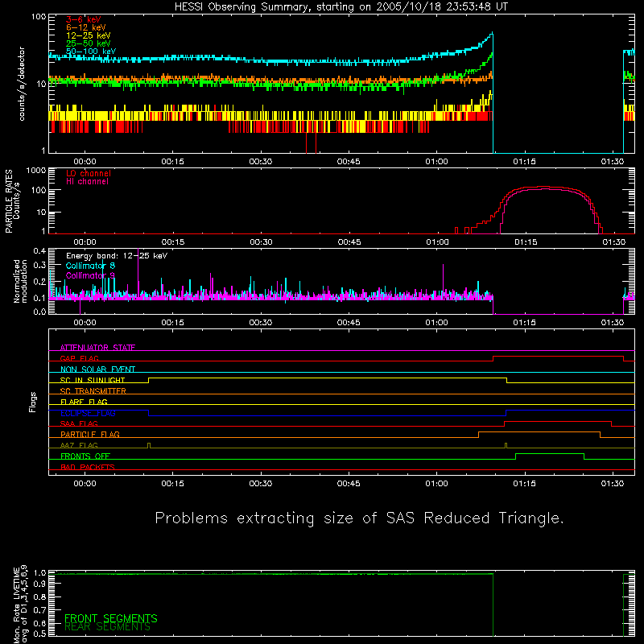Image resolution: width=644 pixels, height=644 pixels.
Task: Select the Collimator 8 legend entry
Action: [x=90, y=266]
